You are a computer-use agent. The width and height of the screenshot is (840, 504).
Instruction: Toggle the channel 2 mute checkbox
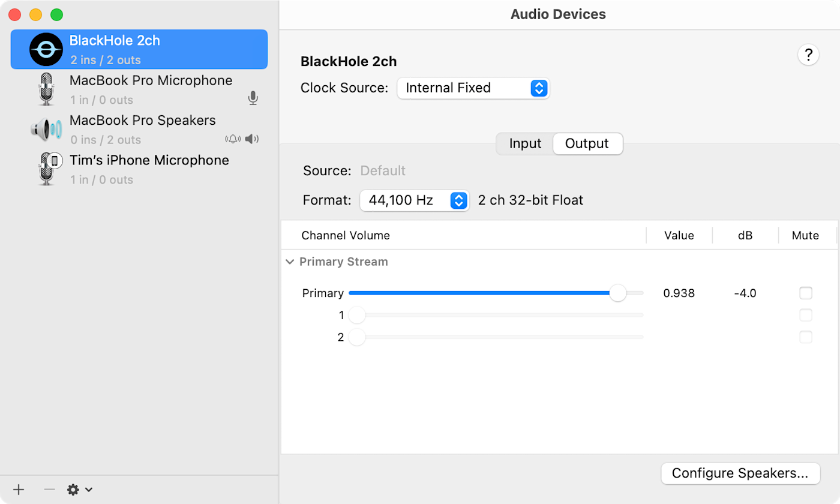(805, 337)
